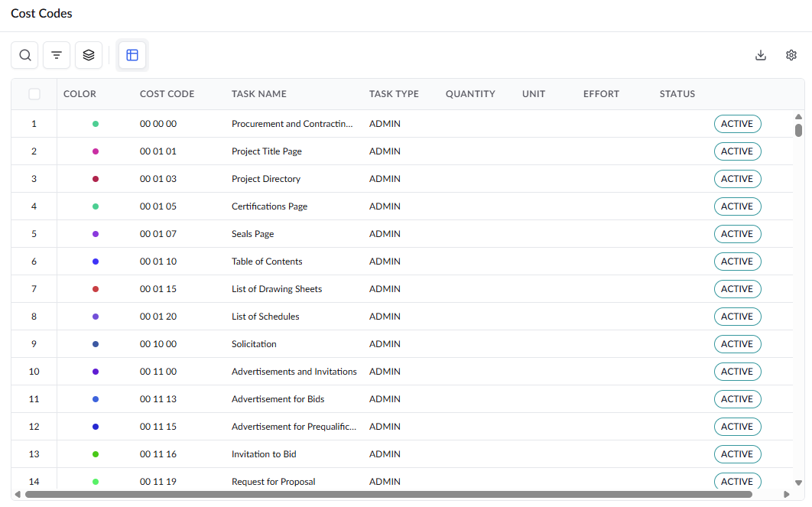Open the group-by layers icon
812x507 pixels.
point(89,55)
